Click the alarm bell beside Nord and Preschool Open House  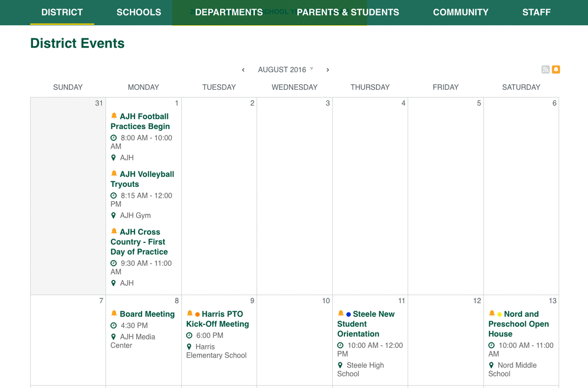491,313
